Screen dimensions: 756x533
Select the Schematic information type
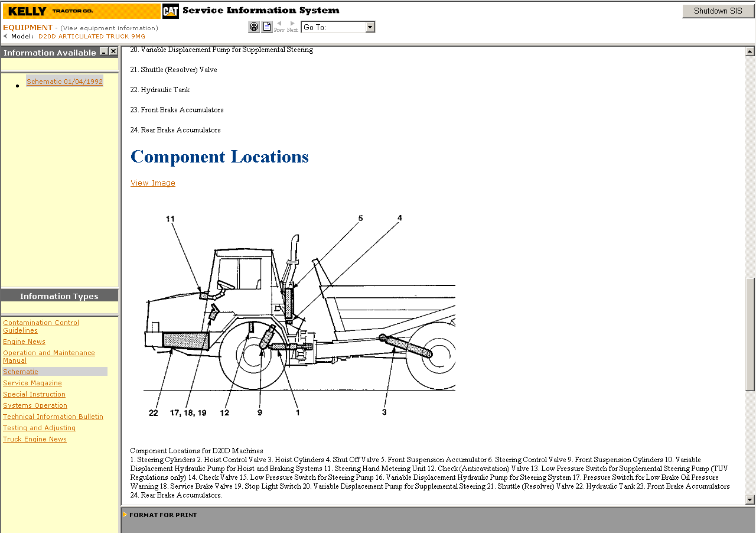[x=21, y=372]
